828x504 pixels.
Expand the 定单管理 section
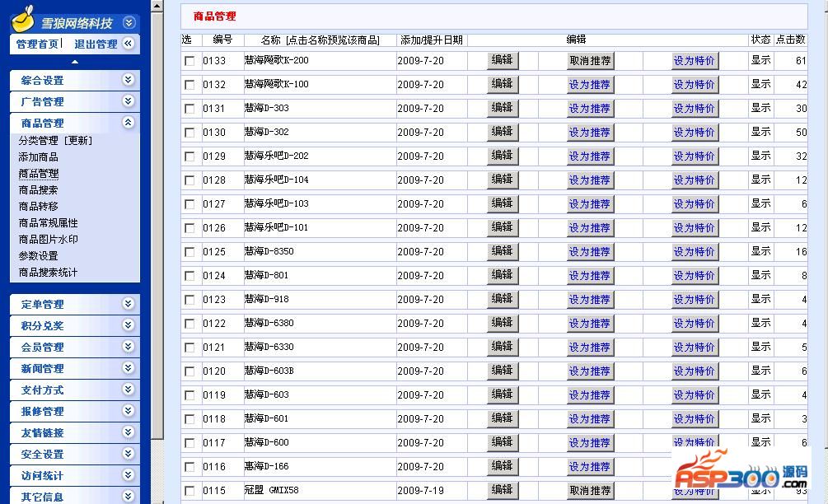(x=129, y=303)
